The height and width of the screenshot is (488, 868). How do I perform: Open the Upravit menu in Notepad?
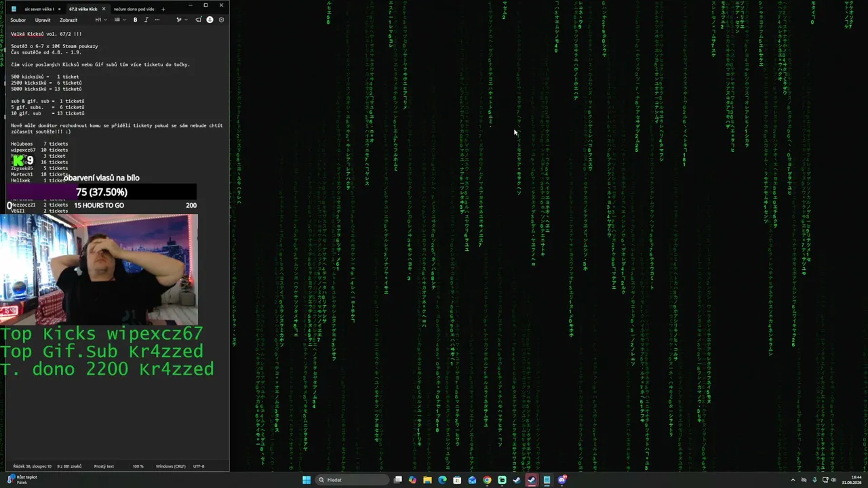pyautogui.click(x=43, y=20)
